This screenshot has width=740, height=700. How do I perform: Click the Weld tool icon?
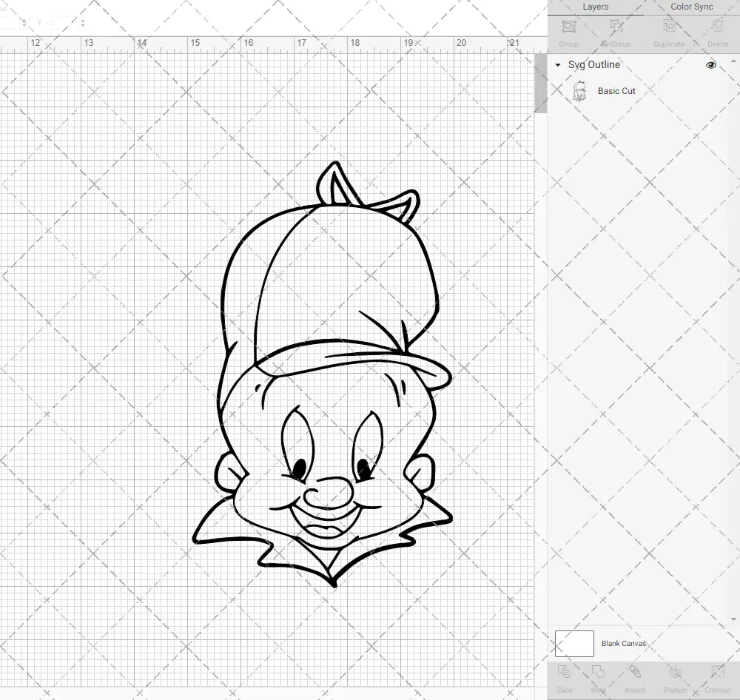tap(598, 672)
